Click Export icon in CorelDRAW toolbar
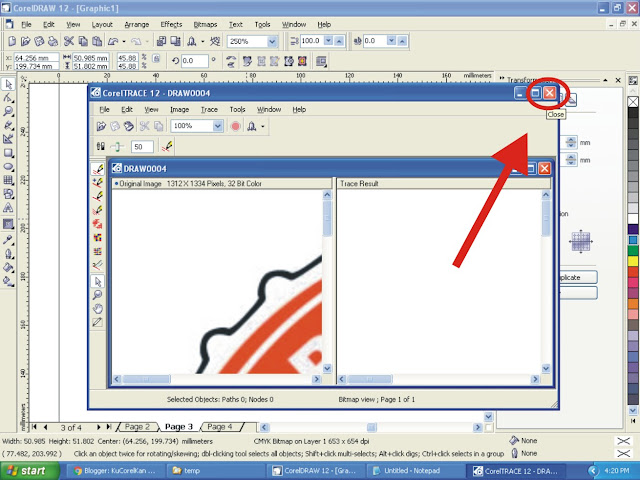 [176, 41]
